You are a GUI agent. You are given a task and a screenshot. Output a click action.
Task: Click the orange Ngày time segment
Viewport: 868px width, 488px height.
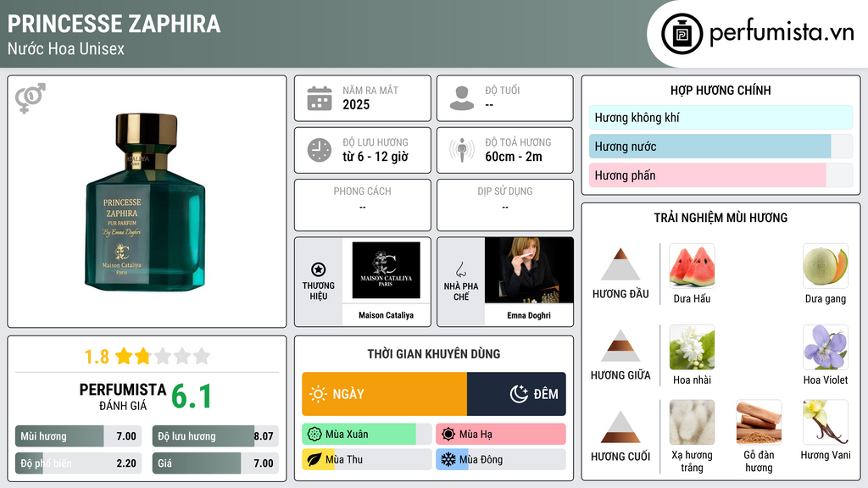pyautogui.click(x=384, y=394)
